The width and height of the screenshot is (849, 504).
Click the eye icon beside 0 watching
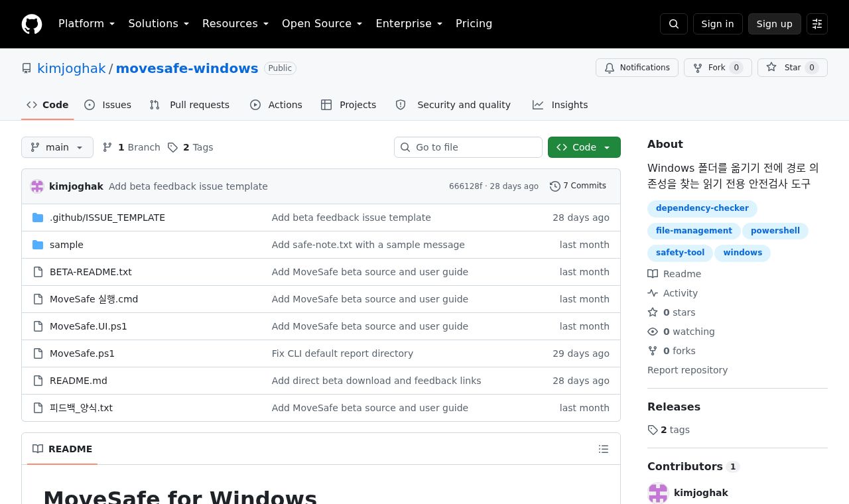[653, 332]
